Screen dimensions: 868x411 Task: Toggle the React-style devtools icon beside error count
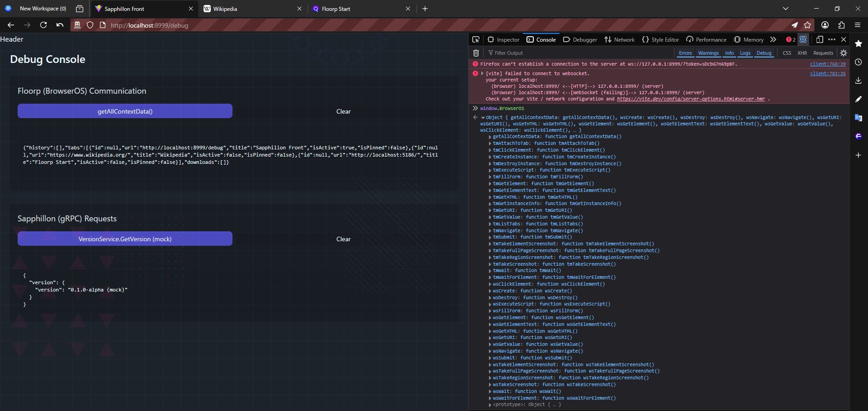point(803,39)
